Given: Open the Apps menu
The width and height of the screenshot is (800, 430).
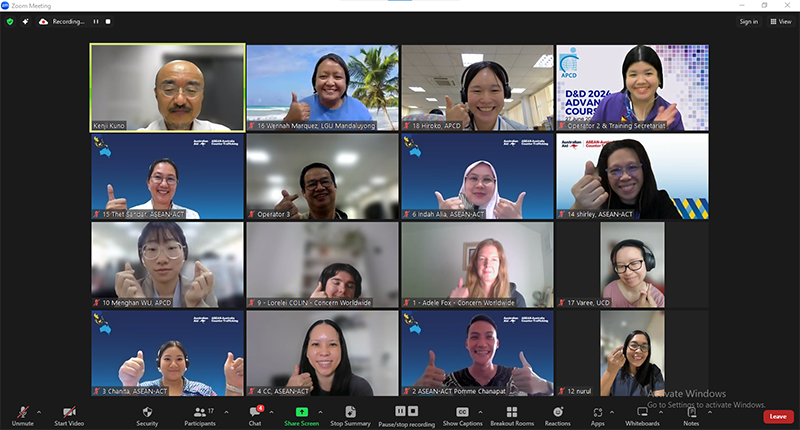Looking at the screenshot, I should (597, 414).
